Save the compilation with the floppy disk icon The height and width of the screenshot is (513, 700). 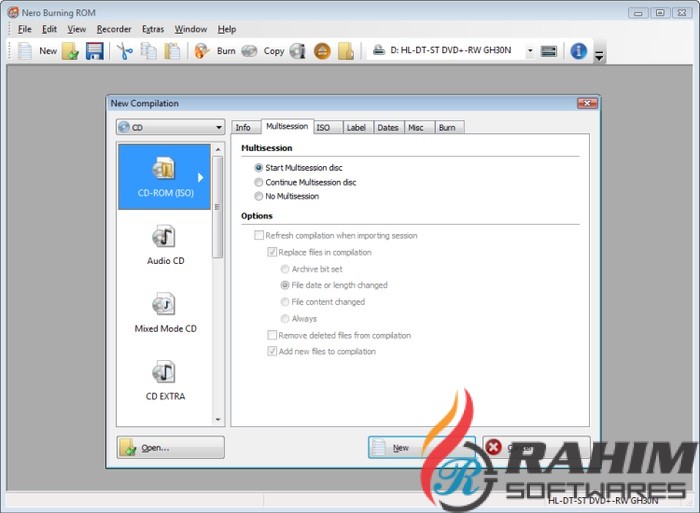pos(95,51)
